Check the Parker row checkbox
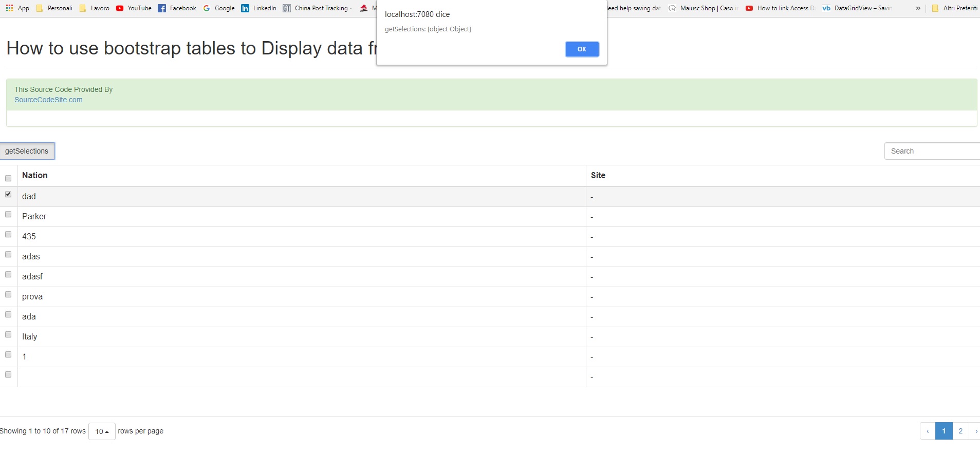 [x=8, y=214]
